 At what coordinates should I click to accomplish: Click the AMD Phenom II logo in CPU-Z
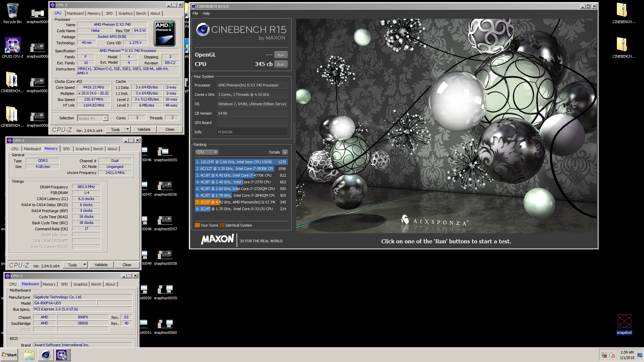coord(164,34)
